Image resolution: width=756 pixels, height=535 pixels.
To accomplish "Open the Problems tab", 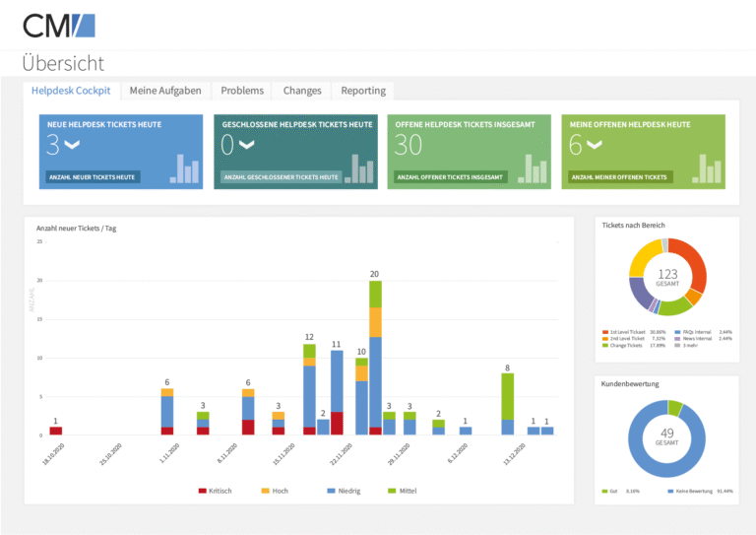I will 242,91.
